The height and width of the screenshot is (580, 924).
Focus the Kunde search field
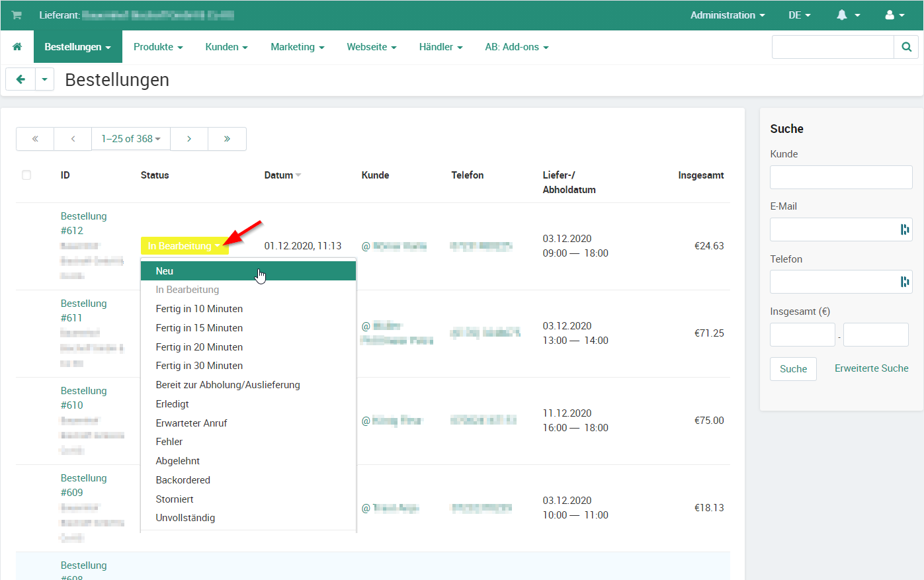tap(841, 177)
